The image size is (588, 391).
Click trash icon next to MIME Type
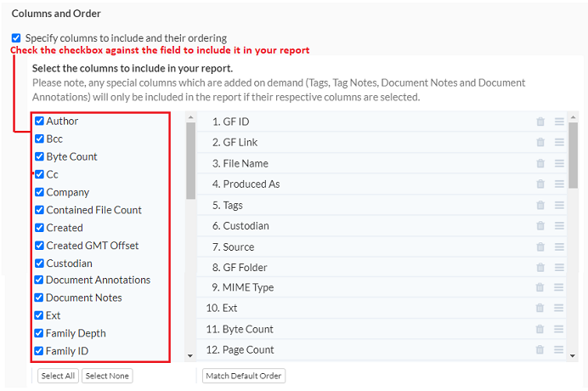[x=540, y=287]
